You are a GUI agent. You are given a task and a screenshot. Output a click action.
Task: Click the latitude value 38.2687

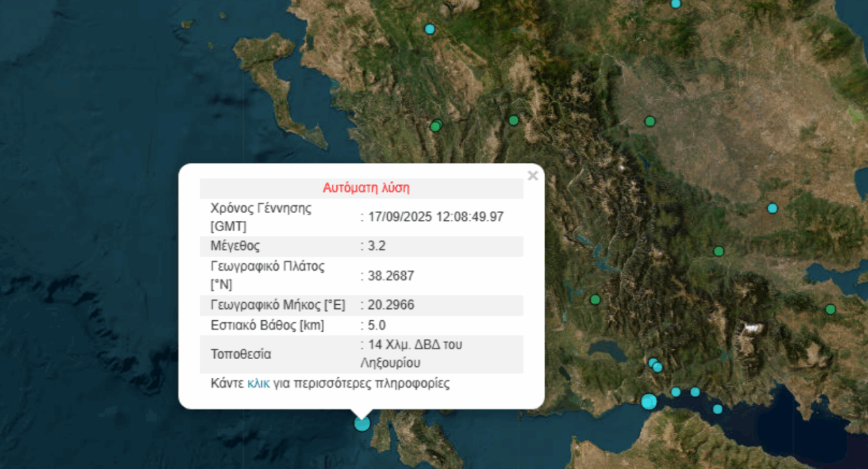(387, 275)
